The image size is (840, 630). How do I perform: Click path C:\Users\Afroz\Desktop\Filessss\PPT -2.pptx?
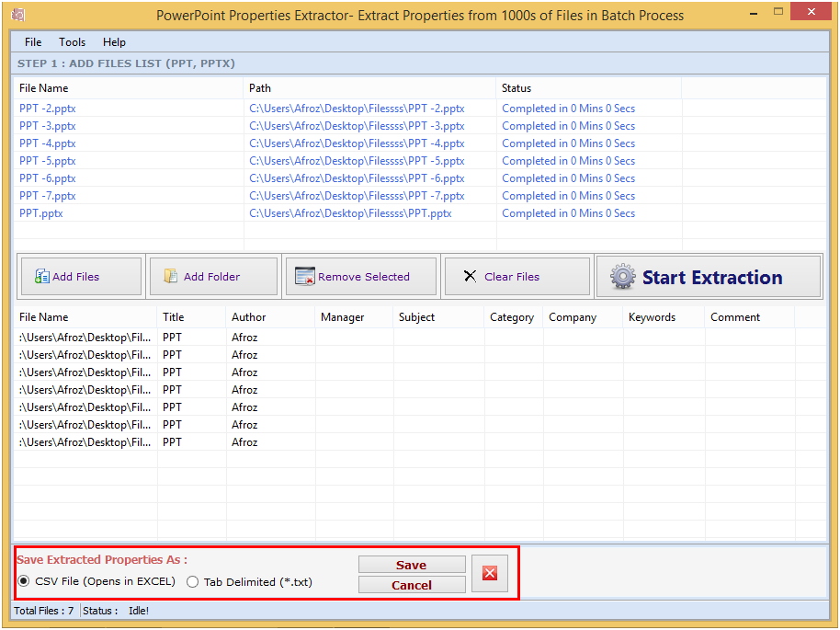tap(357, 109)
